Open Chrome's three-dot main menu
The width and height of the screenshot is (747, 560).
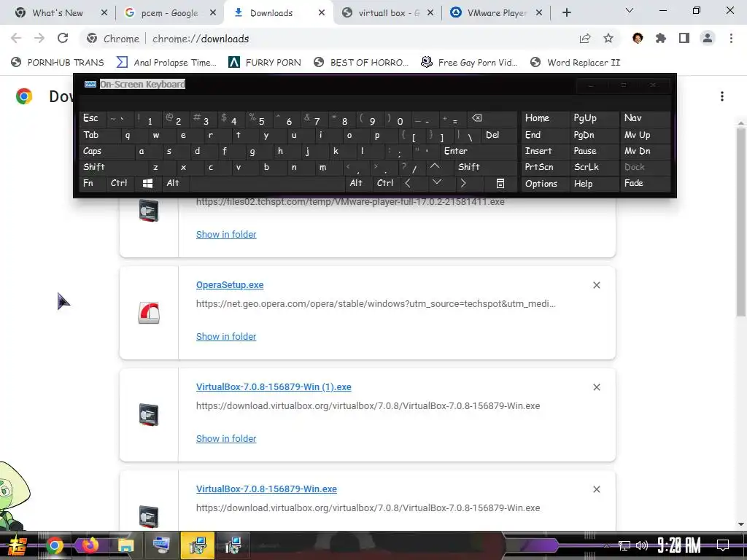731,38
